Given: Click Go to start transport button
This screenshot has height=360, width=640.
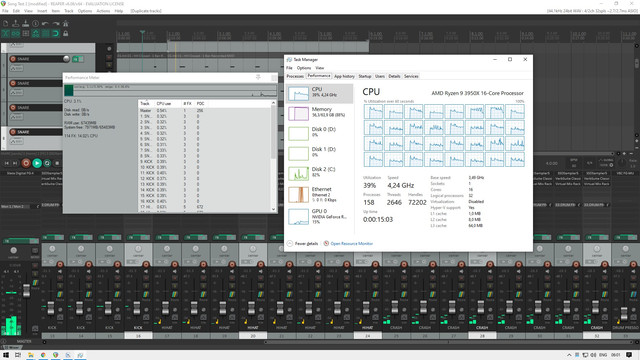Looking at the screenshot, I should pos(7,163).
